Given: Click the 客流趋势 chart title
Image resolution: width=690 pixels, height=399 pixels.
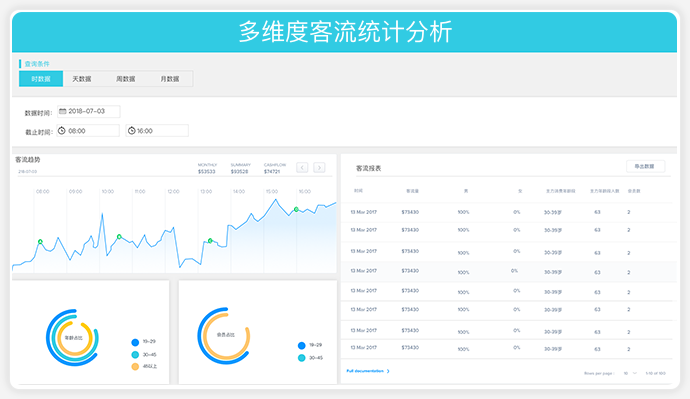Looking at the screenshot, I should click(28, 159).
